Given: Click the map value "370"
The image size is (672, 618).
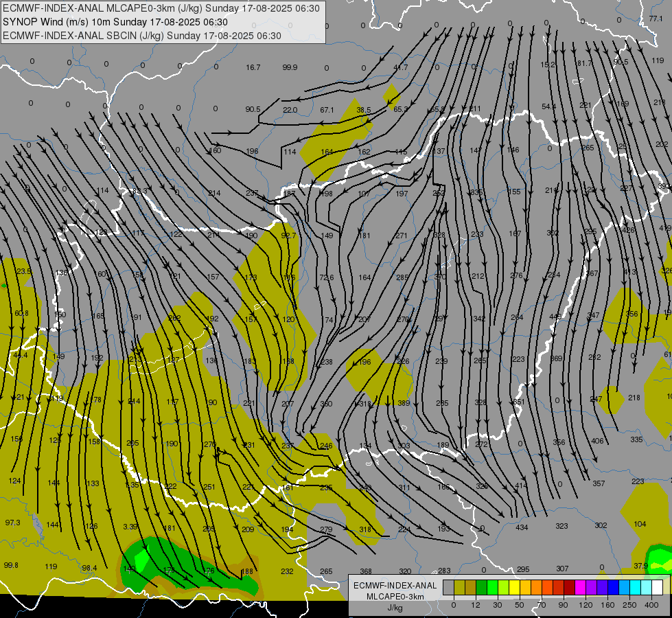Looking at the screenshot, I should [x=440, y=277].
